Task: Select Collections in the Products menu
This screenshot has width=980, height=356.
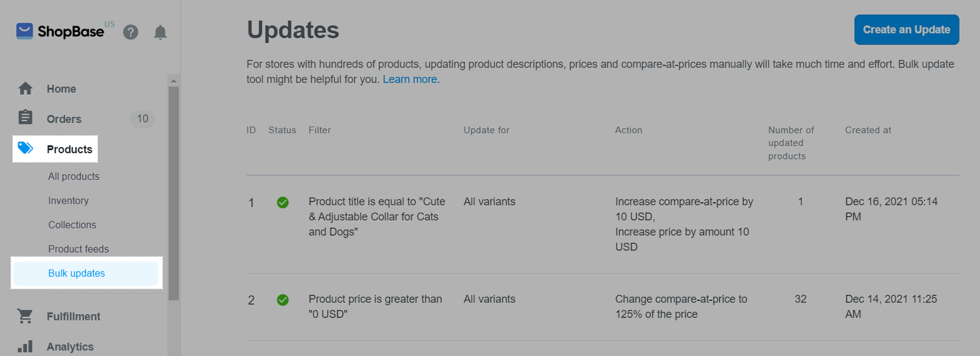Action: click(x=72, y=225)
